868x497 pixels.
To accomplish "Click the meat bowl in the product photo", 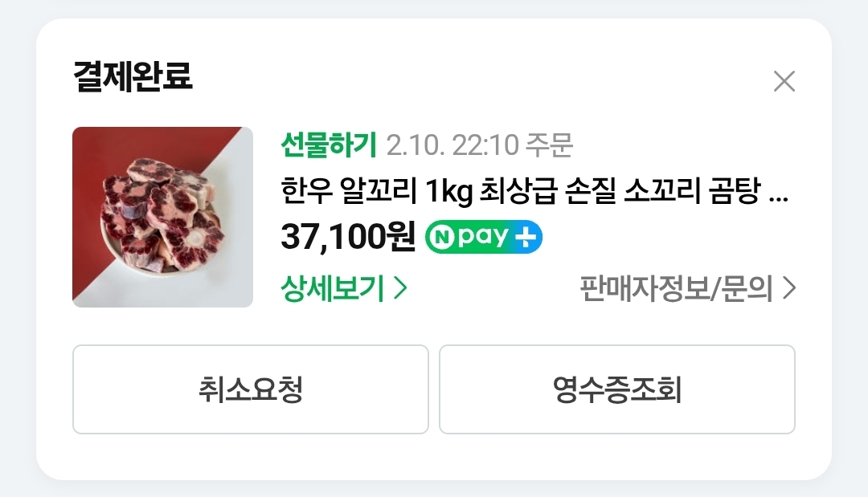I will coord(162,218).
